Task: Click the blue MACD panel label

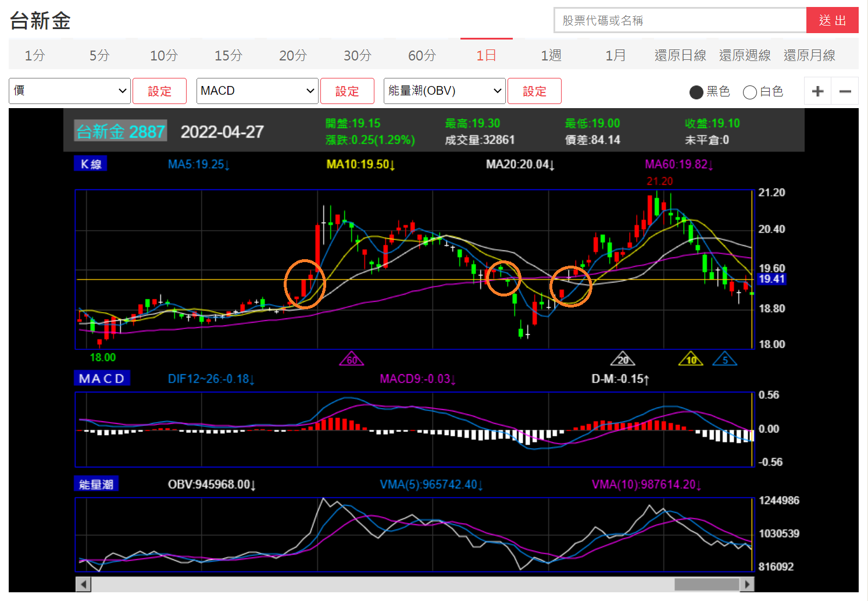Action: pos(102,378)
